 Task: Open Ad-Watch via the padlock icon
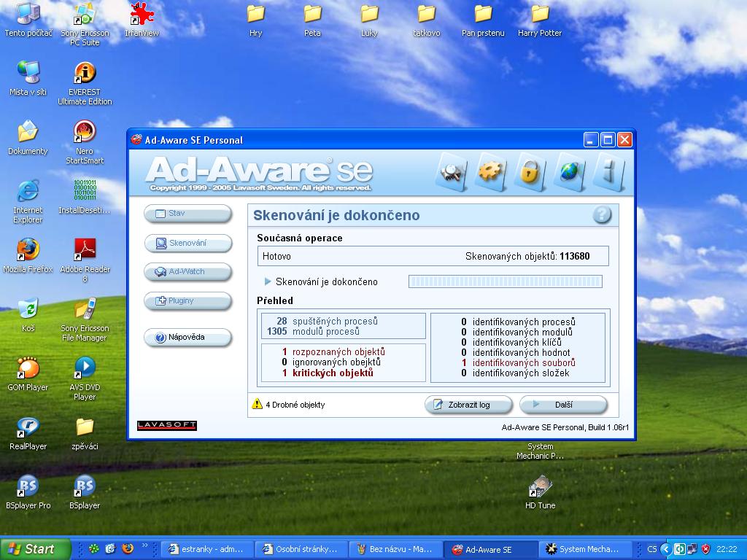[530, 174]
